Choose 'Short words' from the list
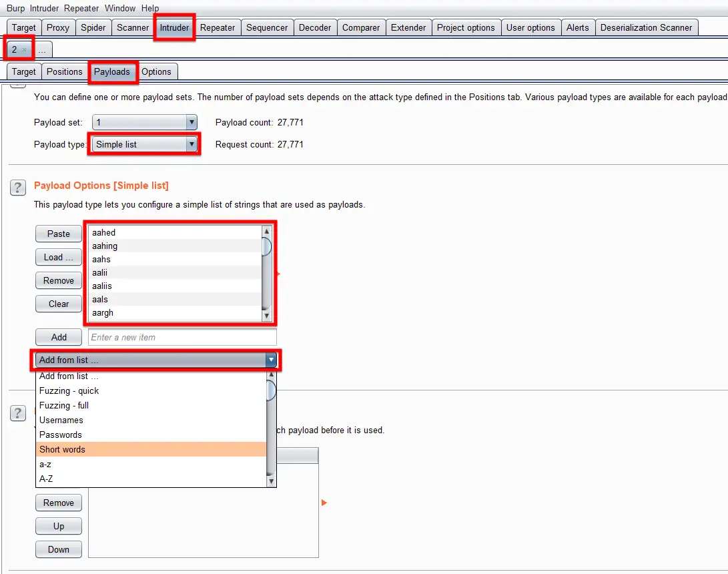 coord(151,450)
